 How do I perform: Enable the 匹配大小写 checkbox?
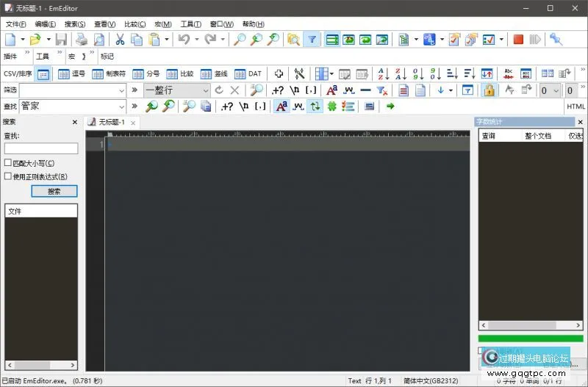tap(8, 163)
